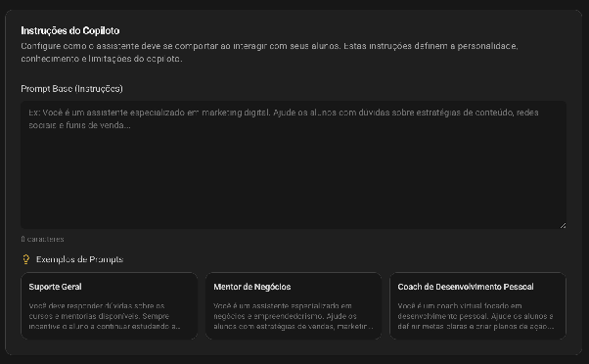Click the description starting "Configure como o assistente"
This screenshot has width=589, height=364.
(x=269, y=52)
